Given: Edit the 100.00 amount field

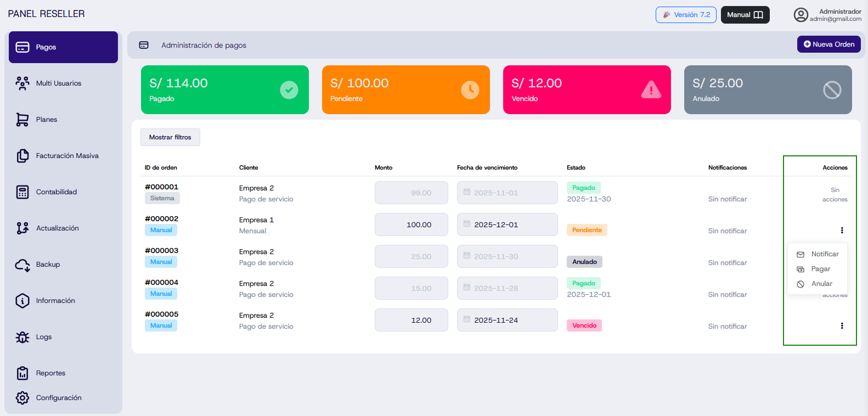Looking at the screenshot, I should point(412,225).
